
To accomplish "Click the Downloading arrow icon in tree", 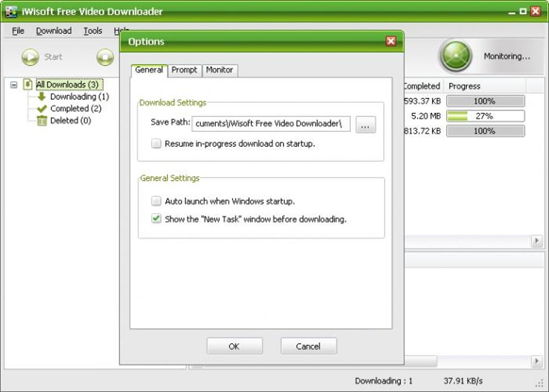I will [41, 96].
